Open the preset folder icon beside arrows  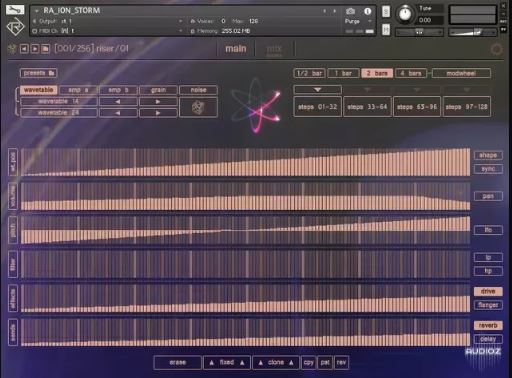pos(46,49)
